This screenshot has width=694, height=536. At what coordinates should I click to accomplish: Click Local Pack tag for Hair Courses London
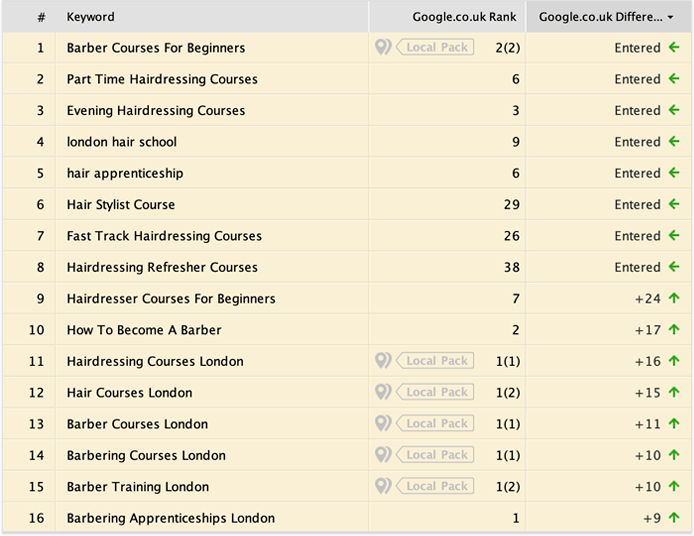pos(435,392)
